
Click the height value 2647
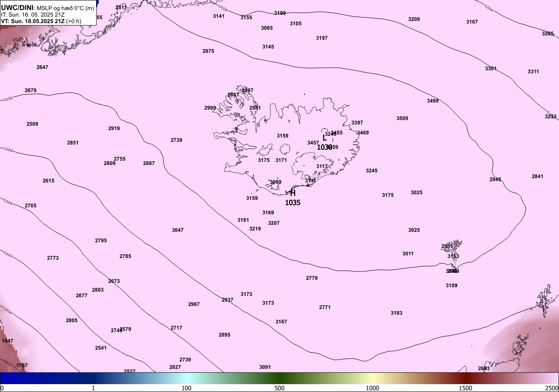pyautogui.click(x=42, y=67)
